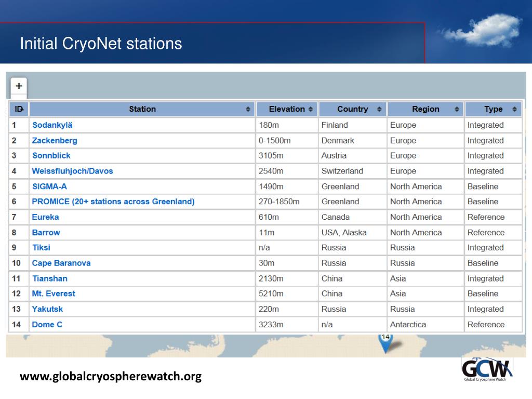Viewport: 532px width, 399px height.
Task: Select the 'Reference' type cell for Dome C
Action: point(494,324)
